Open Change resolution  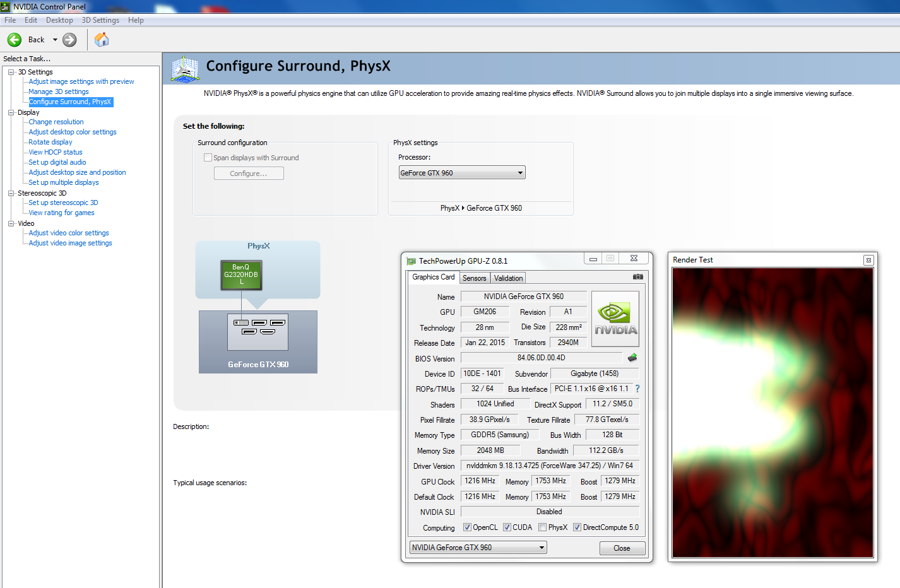pos(56,122)
